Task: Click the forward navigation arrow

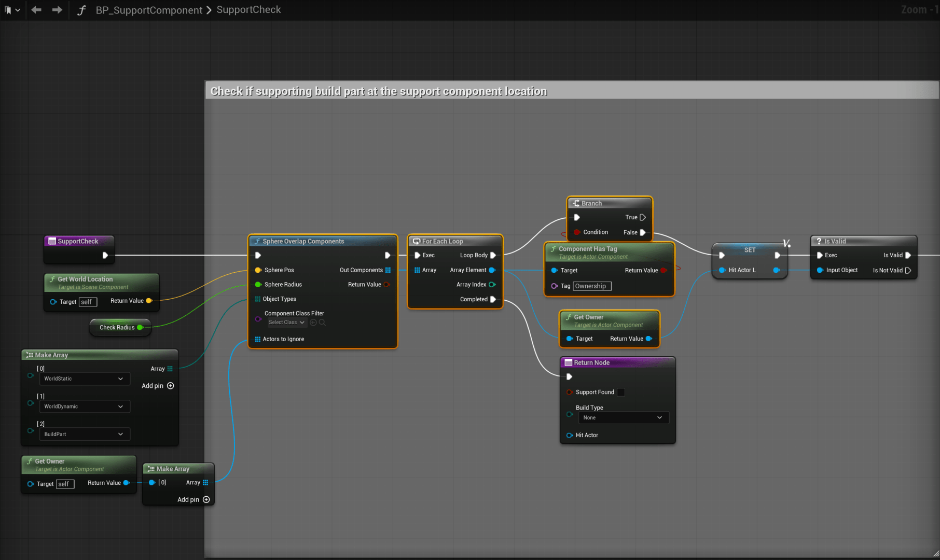Action: (57, 10)
